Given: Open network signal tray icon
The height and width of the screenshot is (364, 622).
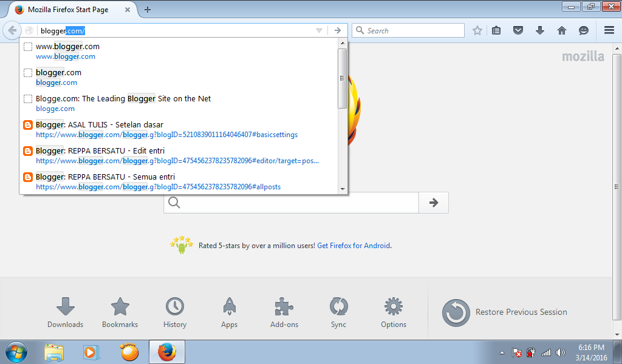Looking at the screenshot, I should pyautogui.click(x=546, y=352).
